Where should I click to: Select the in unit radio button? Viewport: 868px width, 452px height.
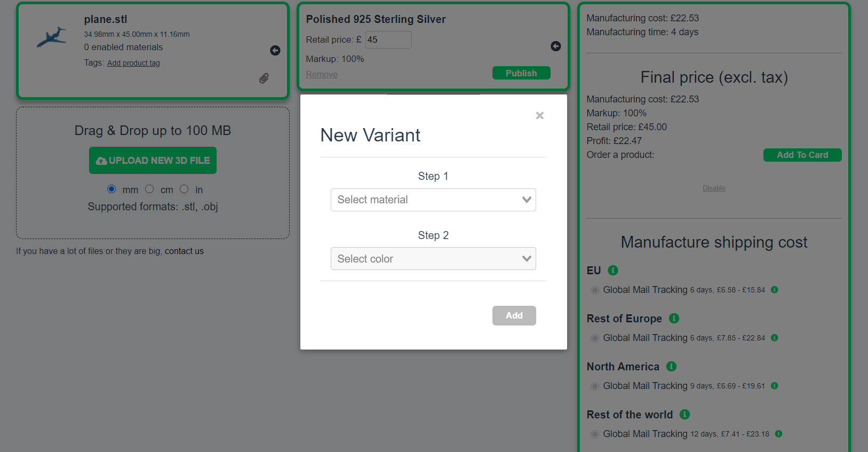click(x=184, y=189)
